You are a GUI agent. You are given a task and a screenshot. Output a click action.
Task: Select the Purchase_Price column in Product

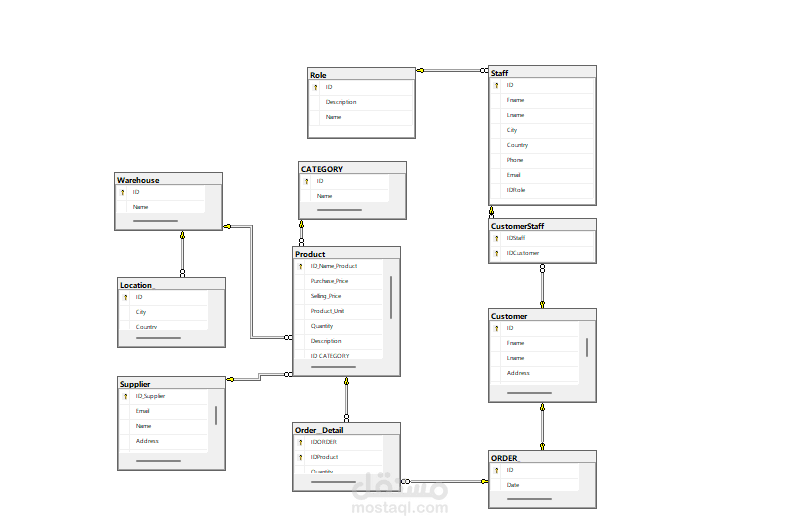tap(339, 281)
